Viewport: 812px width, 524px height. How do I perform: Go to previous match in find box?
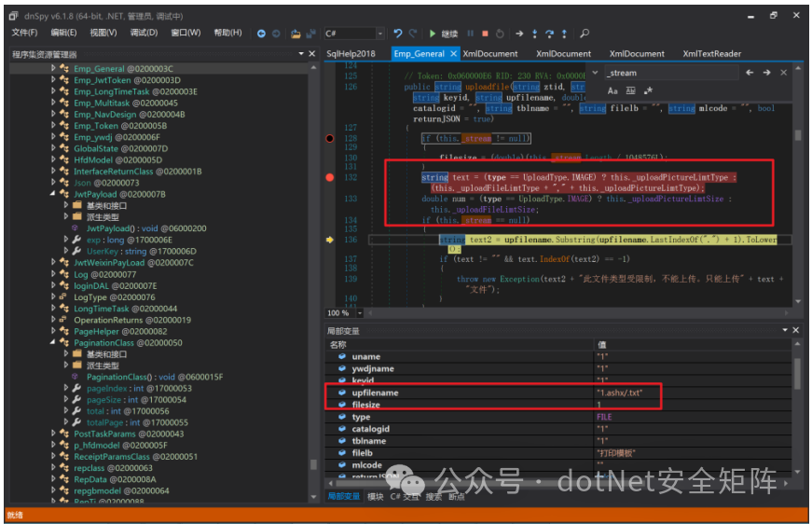750,73
